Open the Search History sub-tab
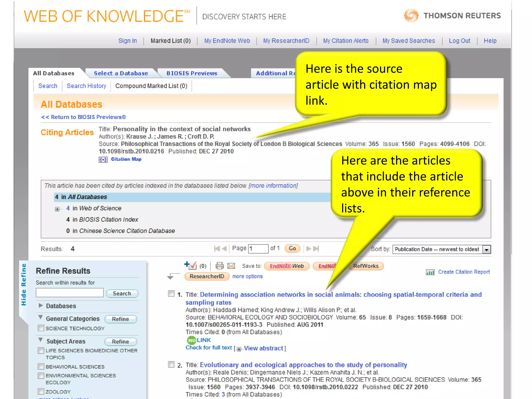Image resolution: width=532 pixels, height=399 pixels. point(87,86)
